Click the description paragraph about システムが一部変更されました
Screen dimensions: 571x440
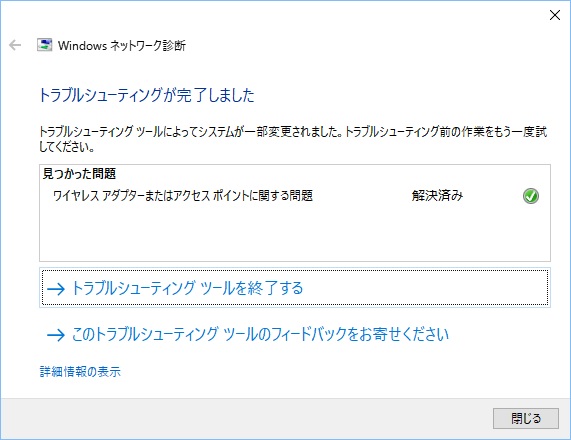[293, 139]
